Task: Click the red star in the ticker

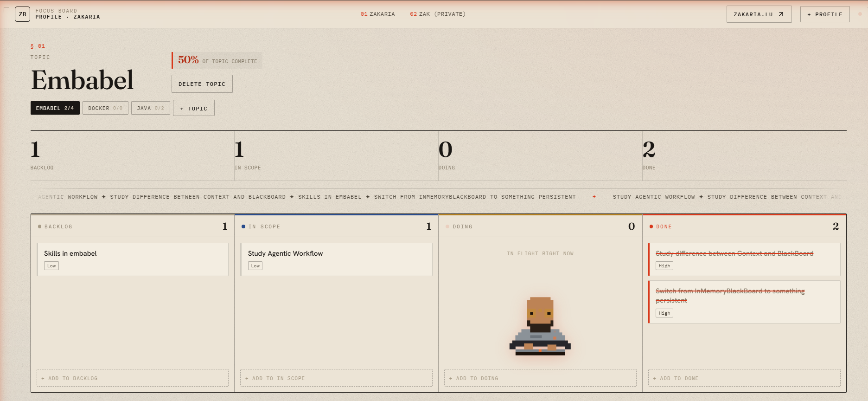Action: pos(594,197)
